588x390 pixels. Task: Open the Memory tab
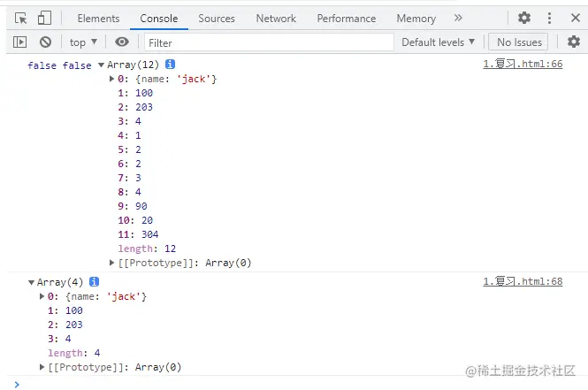point(416,19)
